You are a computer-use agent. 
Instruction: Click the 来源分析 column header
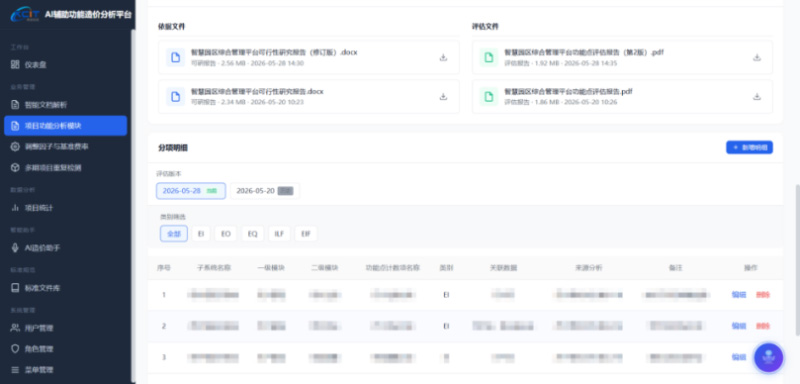(x=588, y=267)
